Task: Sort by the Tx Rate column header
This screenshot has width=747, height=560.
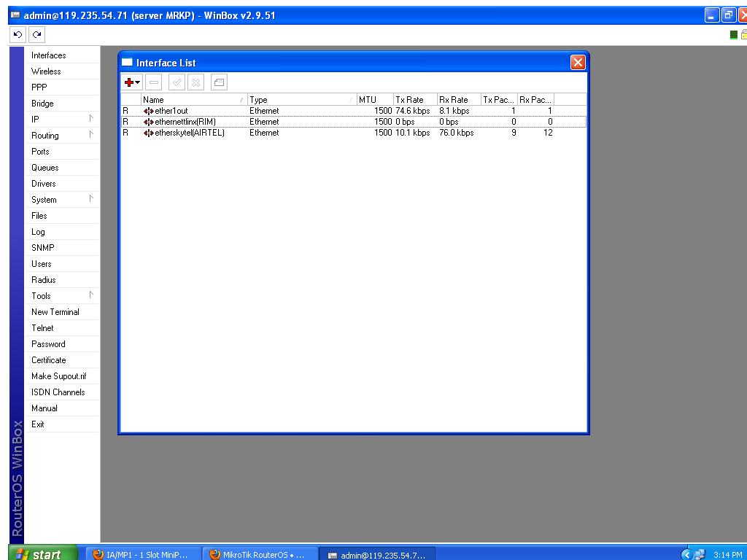Action: tap(415, 99)
